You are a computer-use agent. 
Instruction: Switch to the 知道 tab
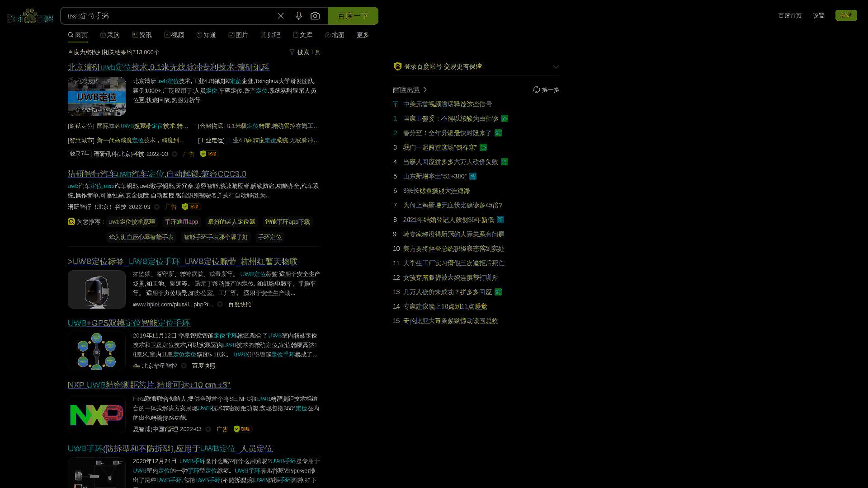206,35
